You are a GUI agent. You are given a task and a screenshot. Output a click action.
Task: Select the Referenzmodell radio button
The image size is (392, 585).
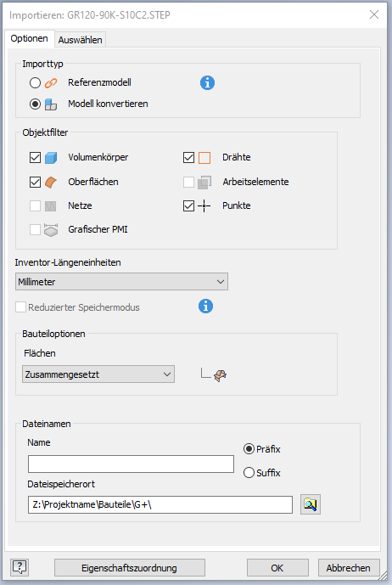coord(35,82)
